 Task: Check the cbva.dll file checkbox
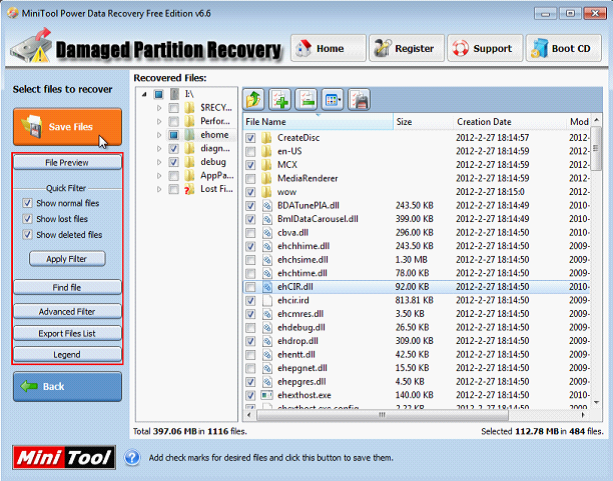tap(250, 233)
